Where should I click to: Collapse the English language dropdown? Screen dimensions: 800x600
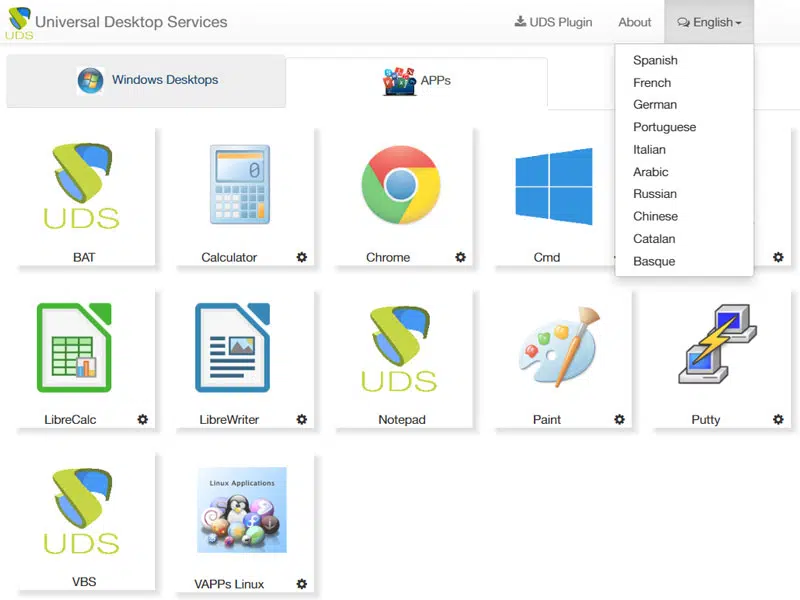[709, 22]
